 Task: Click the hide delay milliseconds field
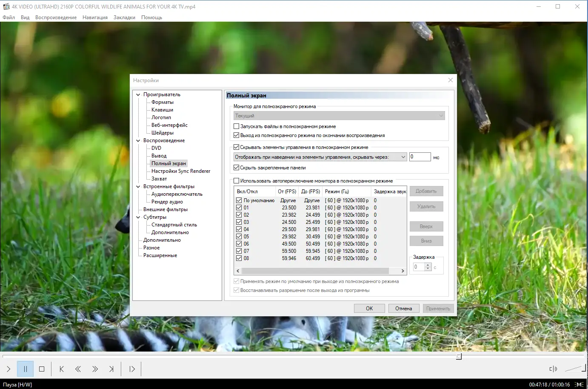coord(420,157)
